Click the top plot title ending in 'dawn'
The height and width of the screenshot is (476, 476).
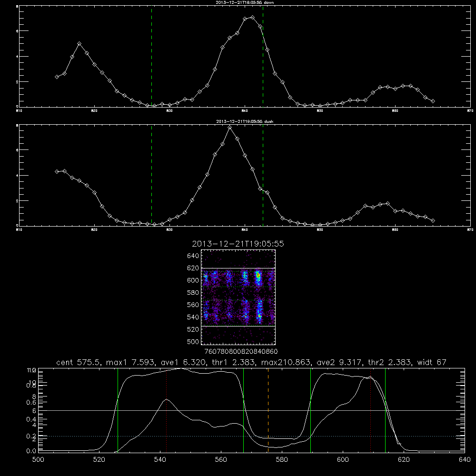pos(245,2)
